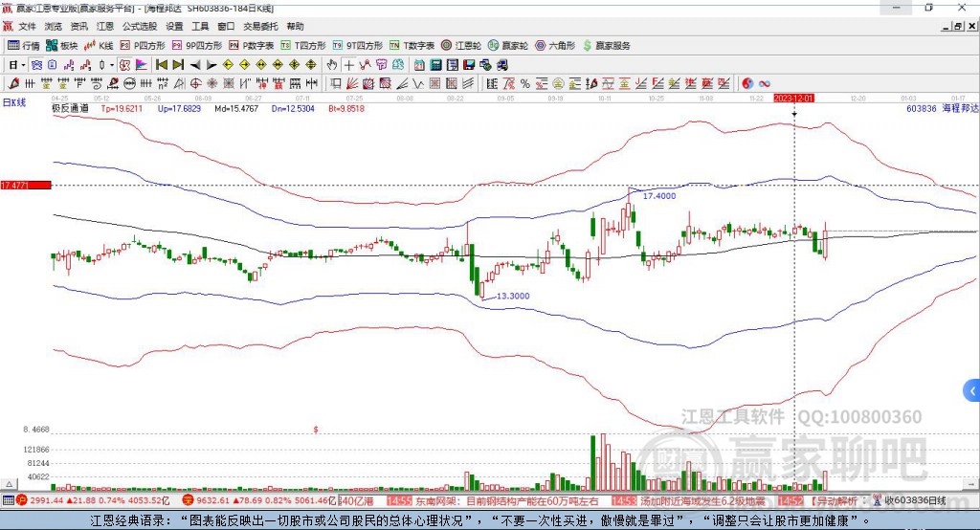Image resolution: width=980 pixels, height=530 pixels.
Task: Open the 江恩轮 Gann wheel
Action: pyautogui.click(x=461, y=46)
